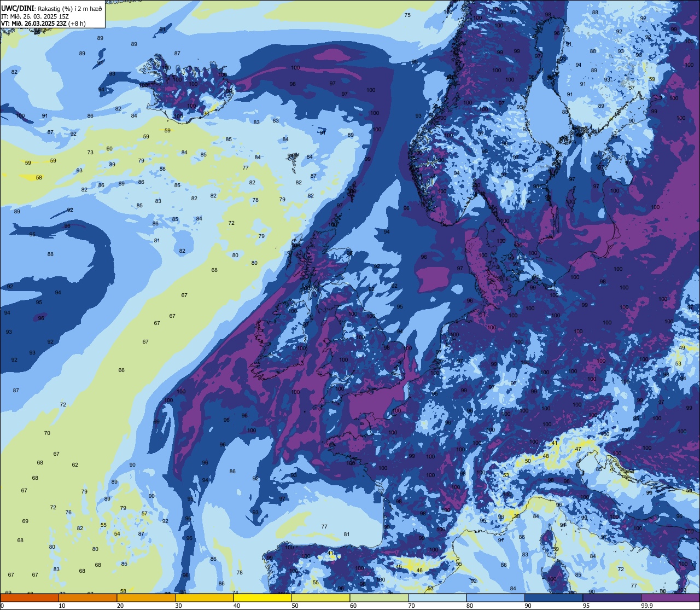The height and width of the screenshot is (610, 700).
Task: Select the 62 humidity value on the map
Action: click(x=75, y=465)
